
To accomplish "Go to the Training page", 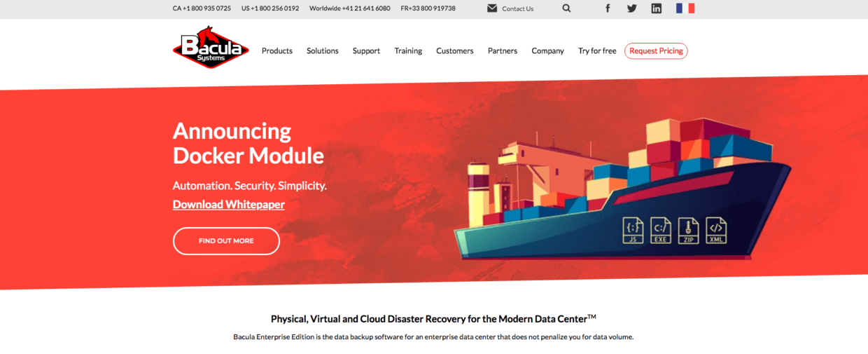I will coord(408,51).
